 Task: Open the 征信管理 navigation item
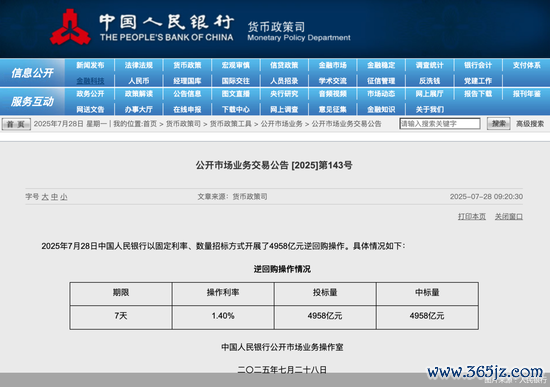(381, 81)
